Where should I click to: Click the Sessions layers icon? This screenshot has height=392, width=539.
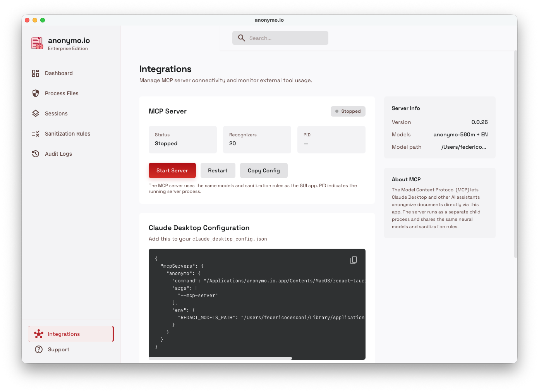click(x=36, y=113)
